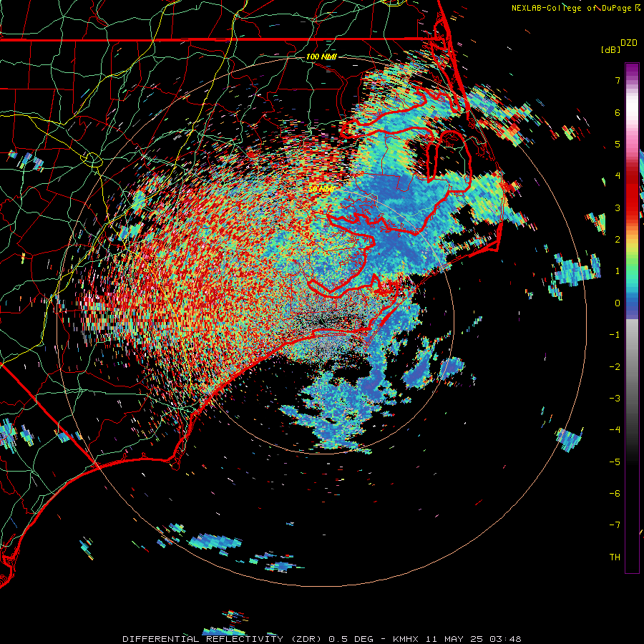Click the -5 value on the scale
Screen dimensions: 644x644
click(615, 462)
